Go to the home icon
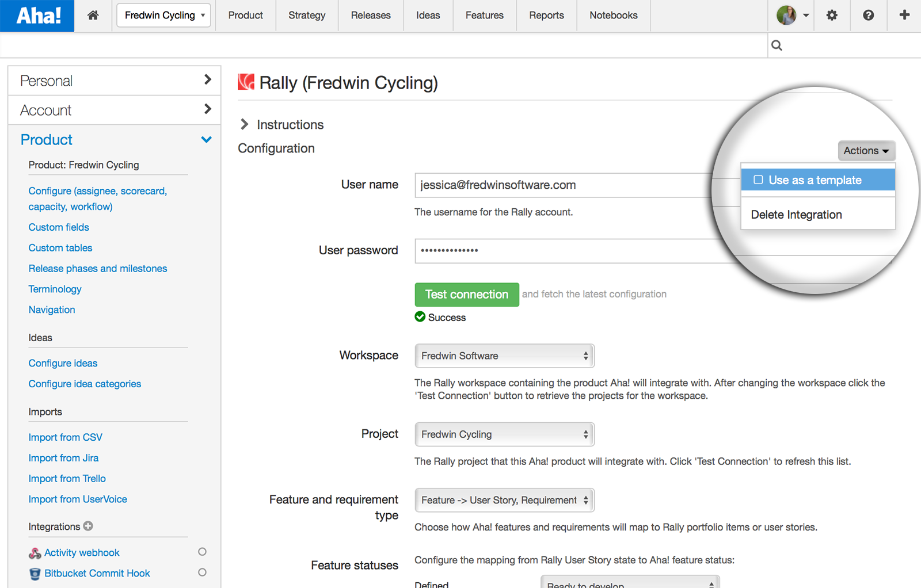 coord(93,16)
